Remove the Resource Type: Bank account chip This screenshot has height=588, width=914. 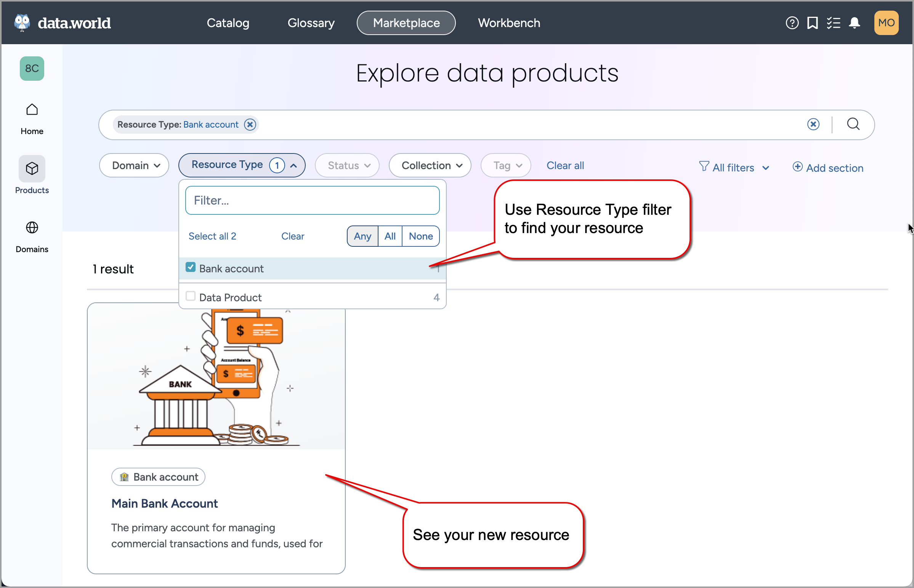point(250,125)
